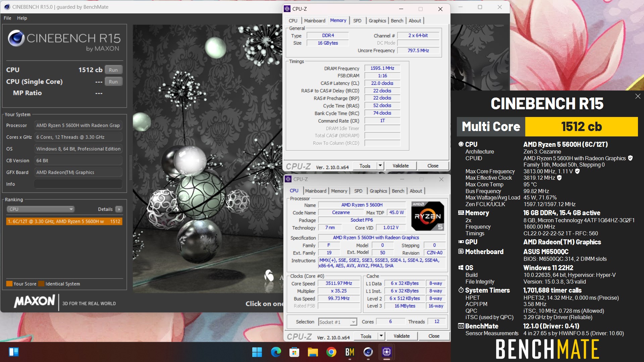Click Close button in Memory CPU-Z window
The height and width of the screenshot is (362, 644).
(433, 166)
